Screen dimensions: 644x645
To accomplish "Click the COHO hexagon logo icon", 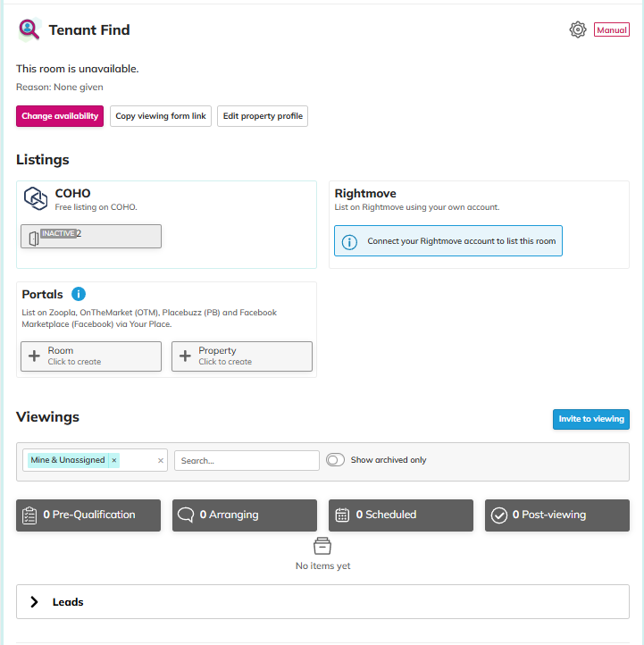I will pos(35,198).
